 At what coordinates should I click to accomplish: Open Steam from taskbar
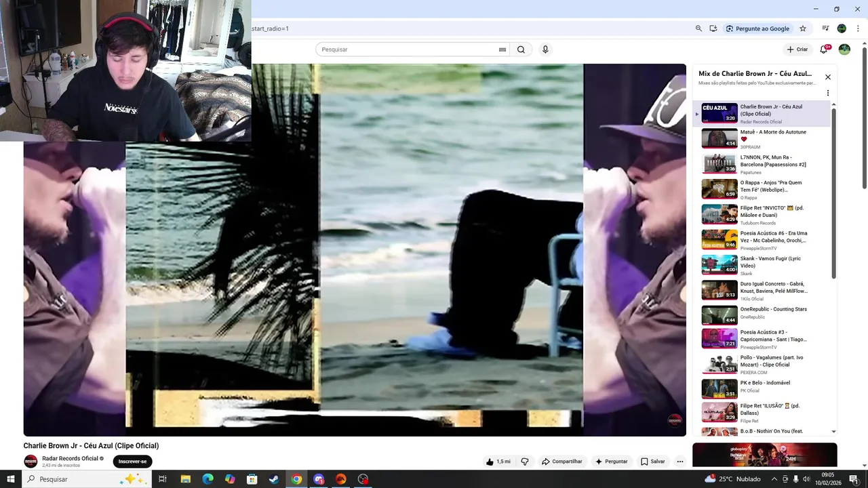pos(274,479)
